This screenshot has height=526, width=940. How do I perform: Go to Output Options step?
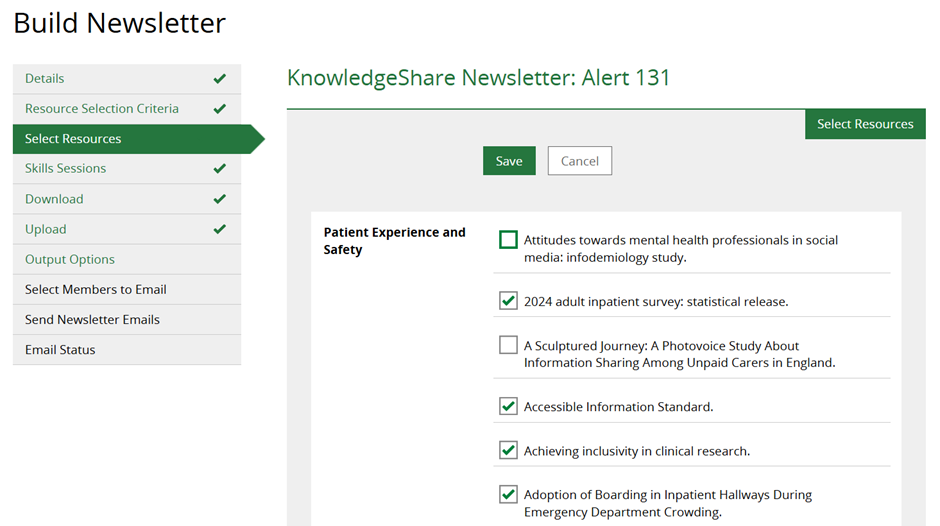point(127,259)
